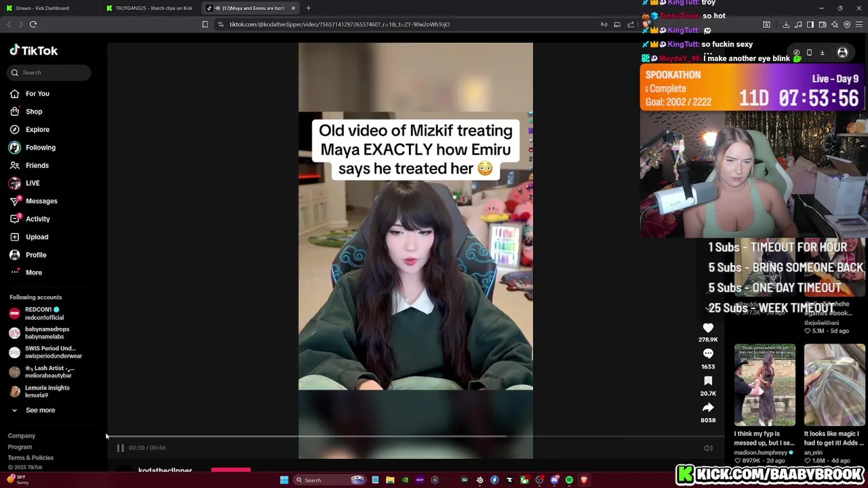This screenshot has width=868, height=488.
Task: Expand Terms & Policies footer section
Action: [x=31, y=457]
